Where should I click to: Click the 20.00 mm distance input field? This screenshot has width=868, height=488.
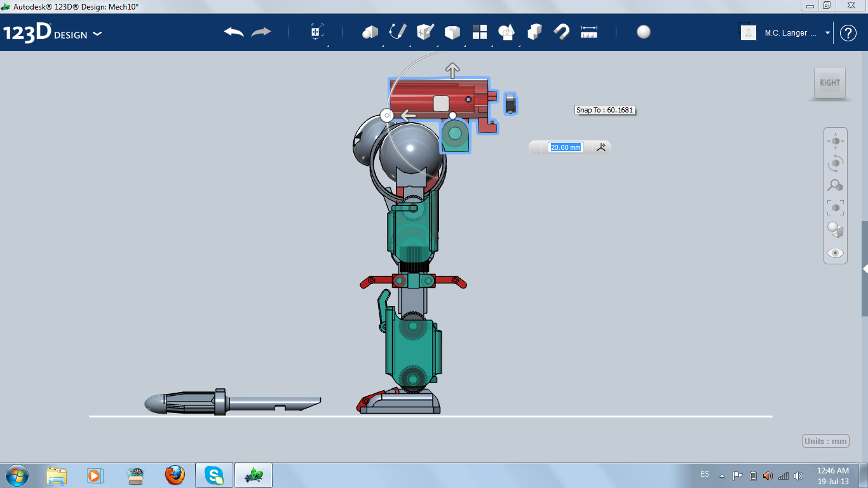point(566,147)
